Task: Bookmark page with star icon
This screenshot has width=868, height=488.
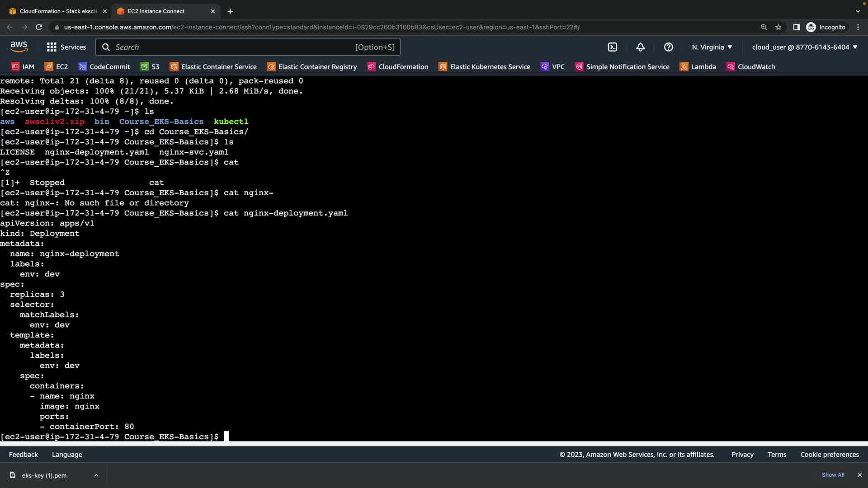Action: [x=778, y=27]
